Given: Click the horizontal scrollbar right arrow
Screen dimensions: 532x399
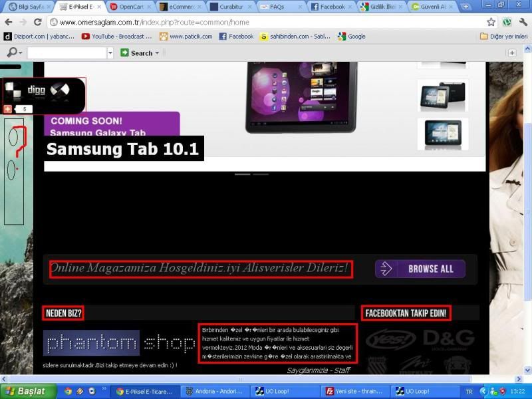Looking at the screenshot, I should [x=519, y=378].
